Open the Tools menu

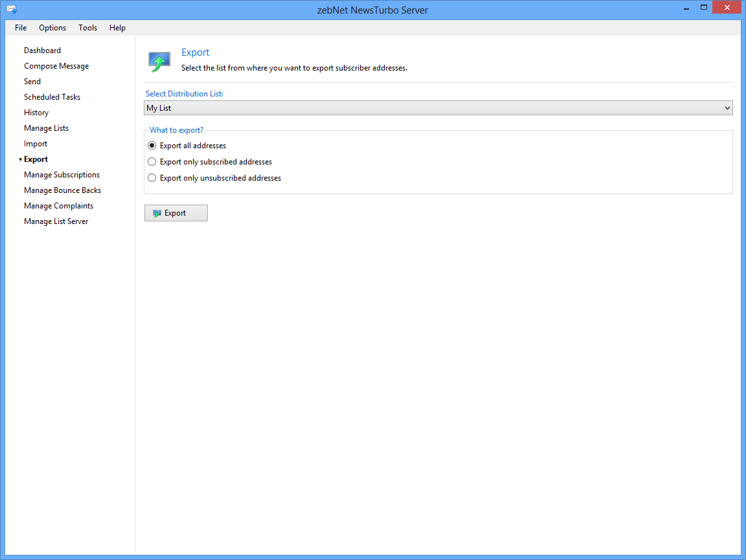tap(88, 28)
